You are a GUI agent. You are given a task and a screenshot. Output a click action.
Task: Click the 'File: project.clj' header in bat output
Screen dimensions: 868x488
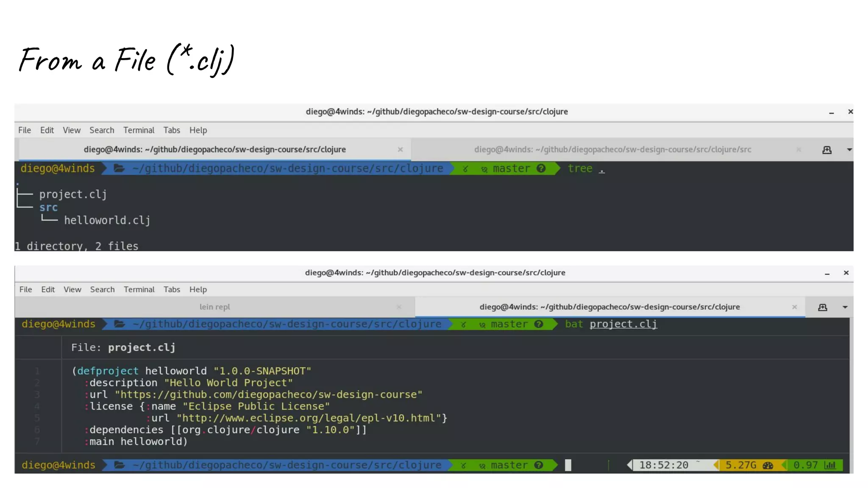point(123,347)
